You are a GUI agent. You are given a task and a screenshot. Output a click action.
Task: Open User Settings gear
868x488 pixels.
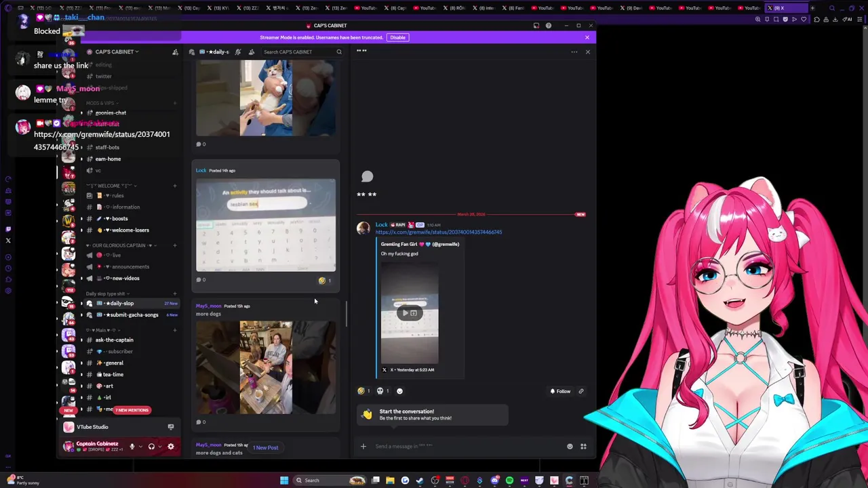pyautogui.click(x=170, y=447)
